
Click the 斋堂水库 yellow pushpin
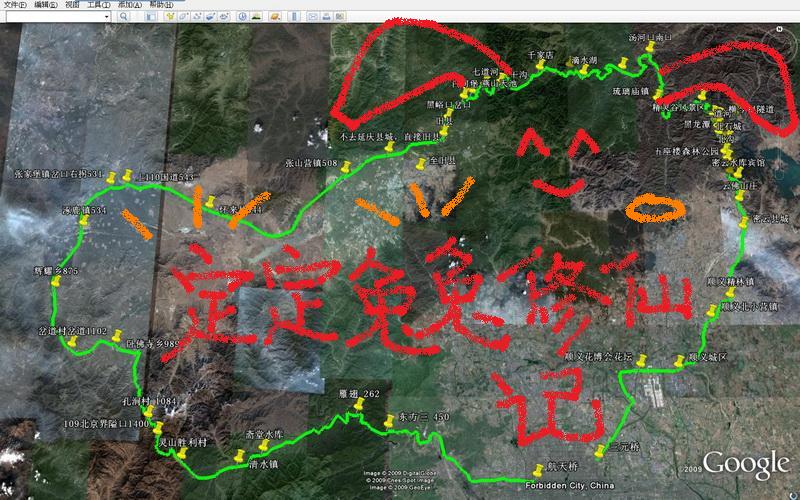[263, 445]
